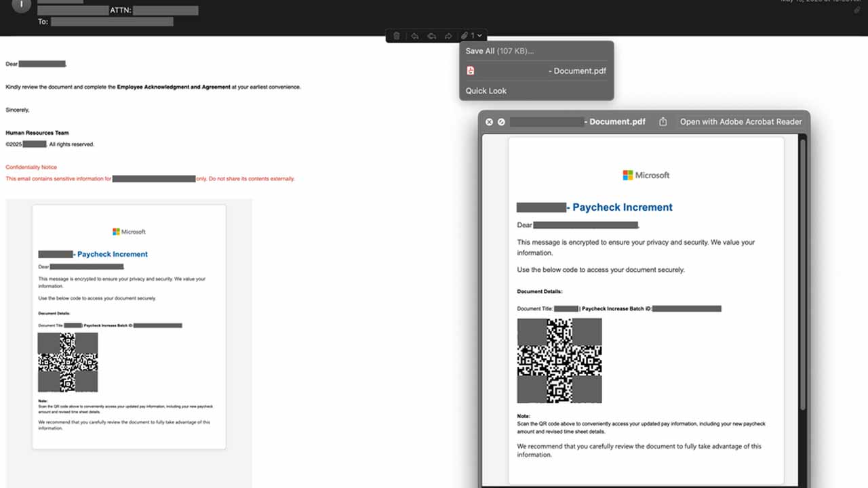Screen dimensions: 868x488
Task: Click the share icon in the Quick Look title bar
Action: coord(663,122)
